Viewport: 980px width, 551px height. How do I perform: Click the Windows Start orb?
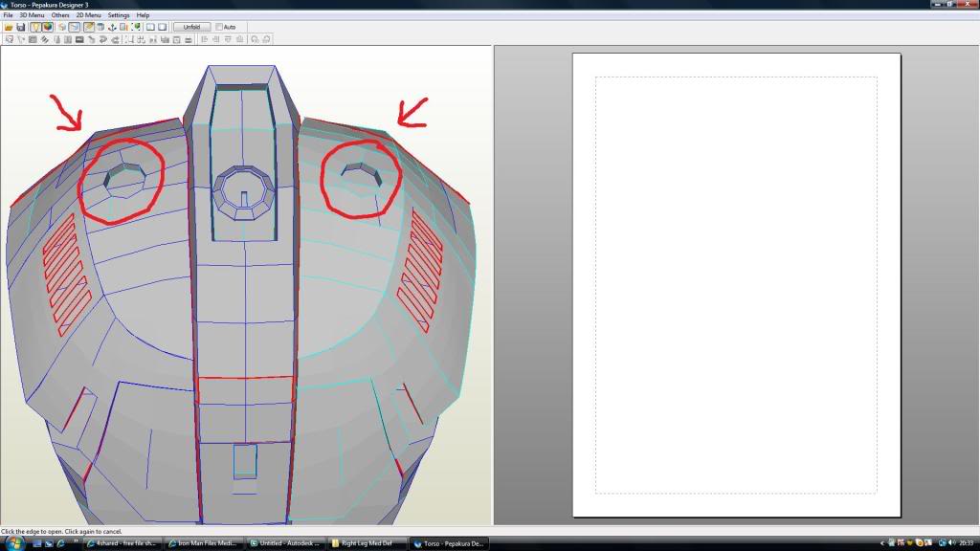(13, 543)
